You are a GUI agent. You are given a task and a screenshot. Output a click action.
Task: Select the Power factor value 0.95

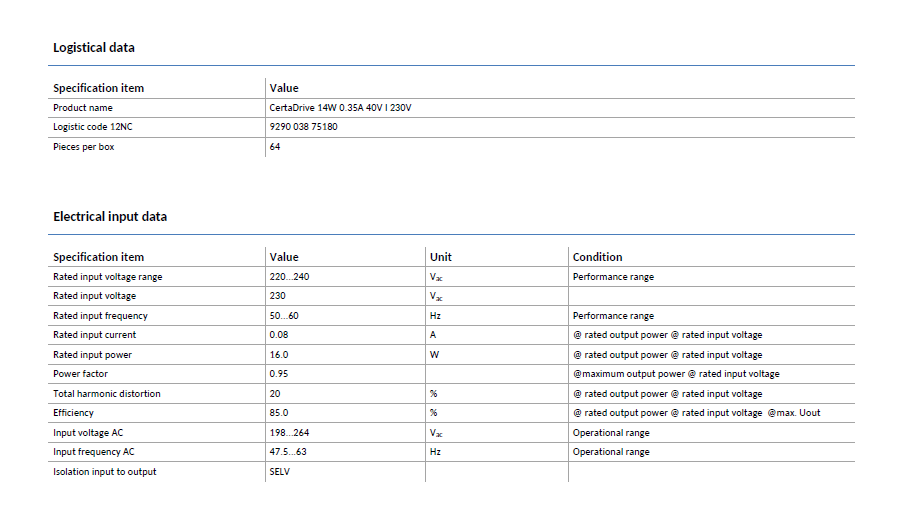pos(279,374)
